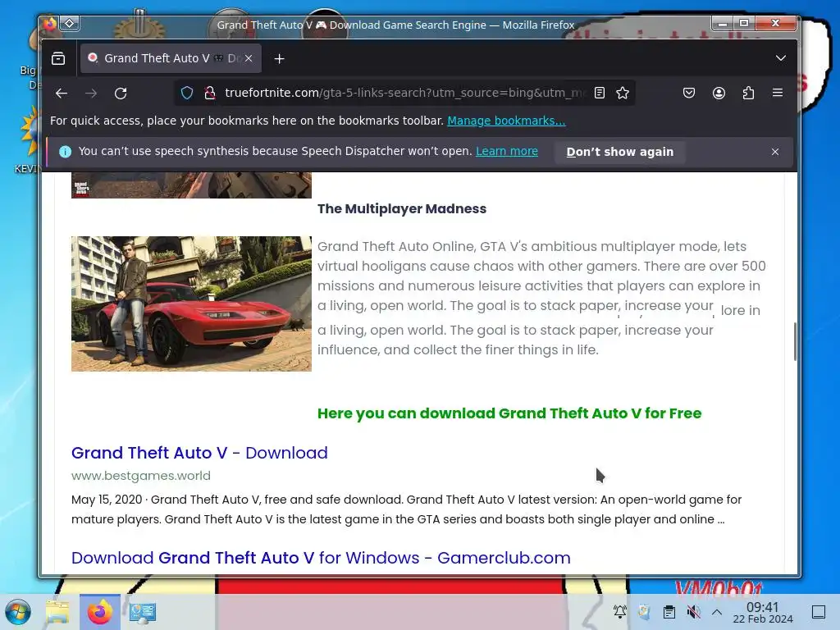The height and width of the screenshot is (630, 840).
Task: Click the green download for Free heading
Action: 509,413
